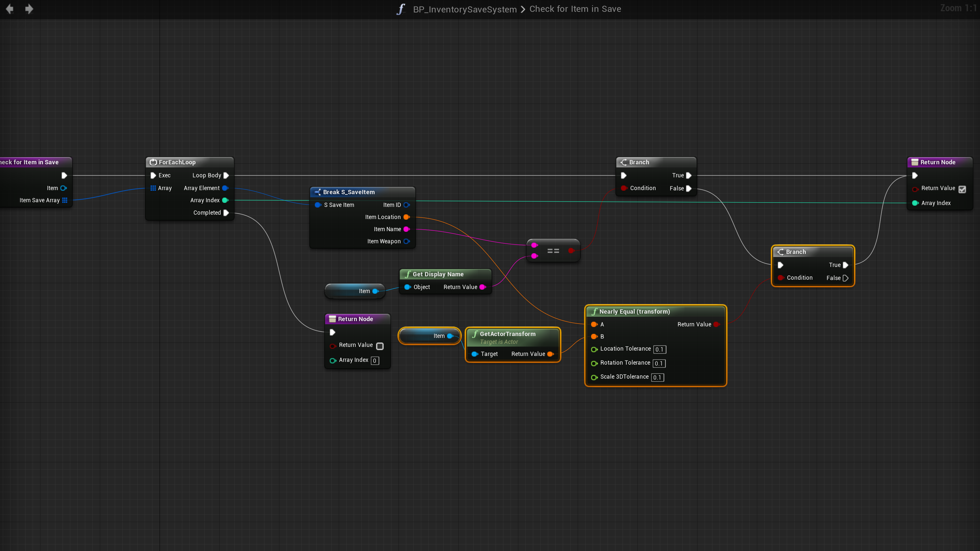The width and height of the screenshot is (980, 551).
Task: Click the Condition pin on selected Branch
Action: coord(780,278)
